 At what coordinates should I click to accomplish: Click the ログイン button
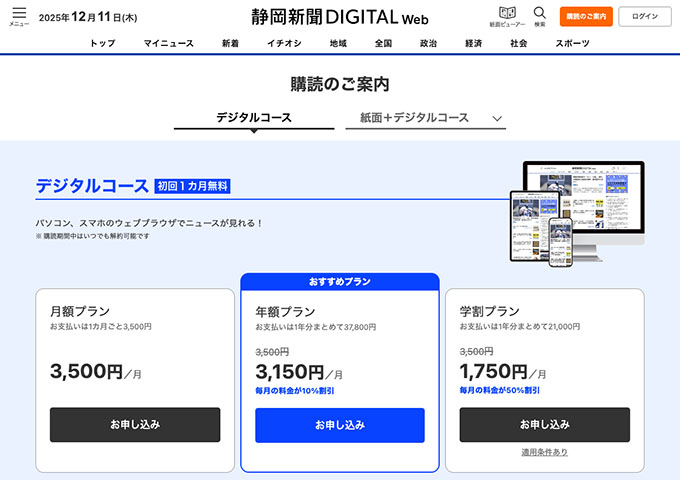[x=645, y=16]
